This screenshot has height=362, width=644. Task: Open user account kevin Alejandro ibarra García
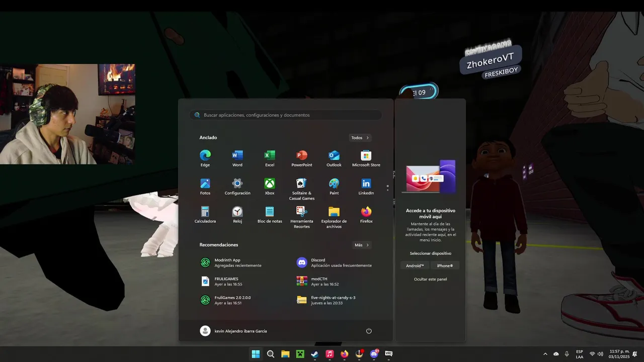(233, 331)
